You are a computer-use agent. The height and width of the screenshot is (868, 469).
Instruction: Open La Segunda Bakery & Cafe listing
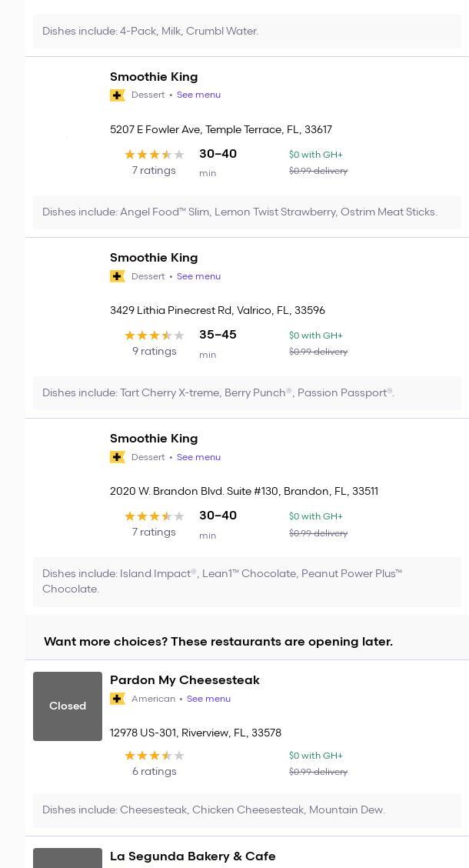(192, 856)
